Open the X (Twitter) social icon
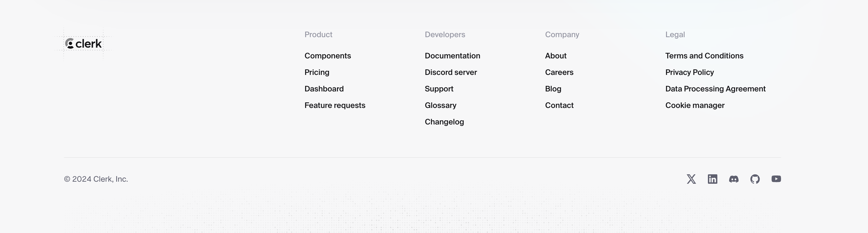868x233 pixels. pos(691,179)
